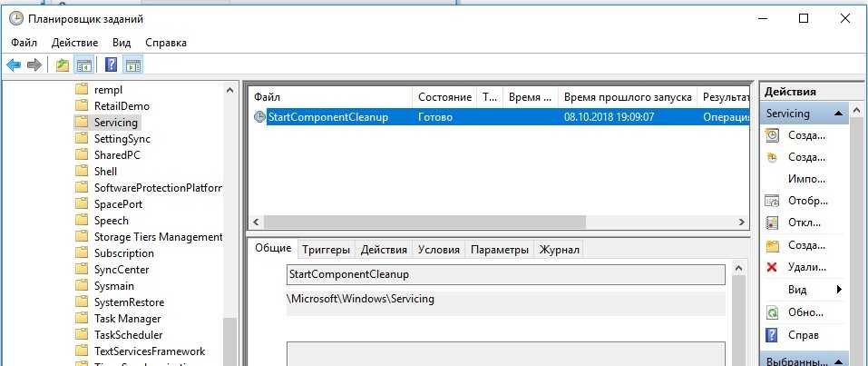Viewport: 868px width, 366px height.
Task: Select the TextServicesFramework folder
Action: pyautogui.click(x=150, y=351)
